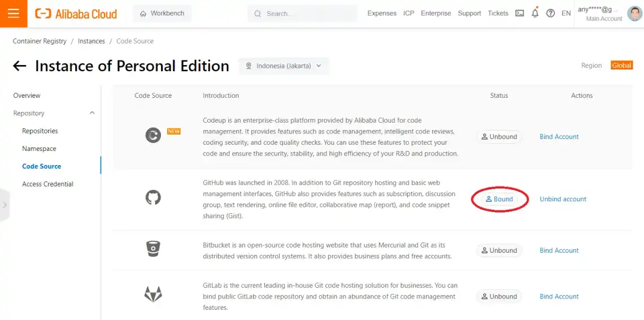Click the back arrow beside Instance title

pos(20,66)
